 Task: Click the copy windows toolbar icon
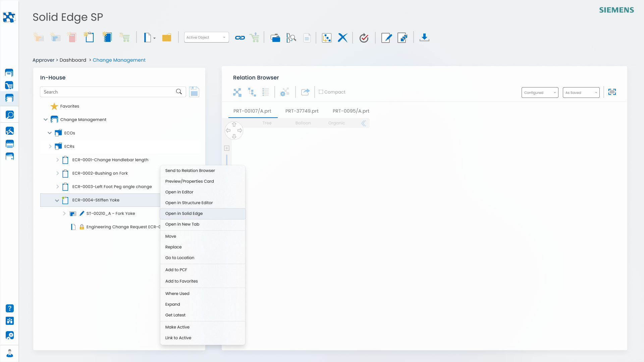pyautogui.click(x=402, y=38)
